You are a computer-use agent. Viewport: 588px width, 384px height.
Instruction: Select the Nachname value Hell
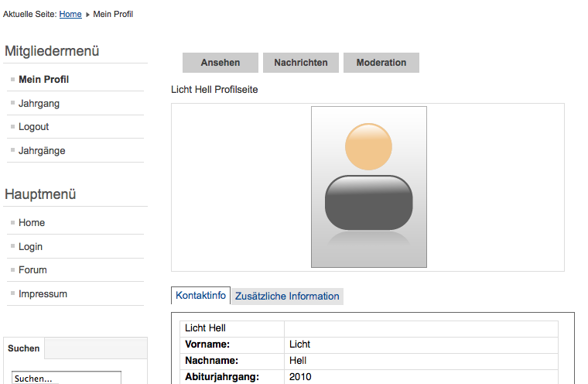[x=298, y=361]
